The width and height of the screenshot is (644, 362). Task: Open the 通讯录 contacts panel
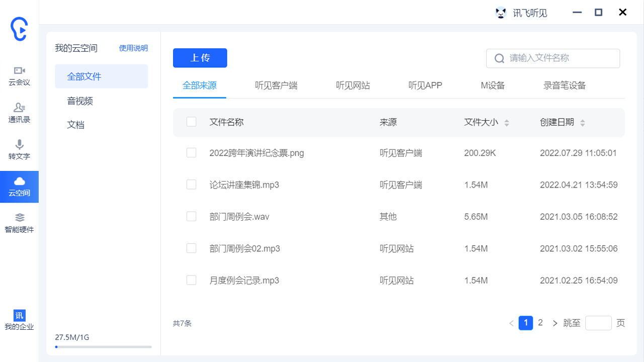coord(19,112)
